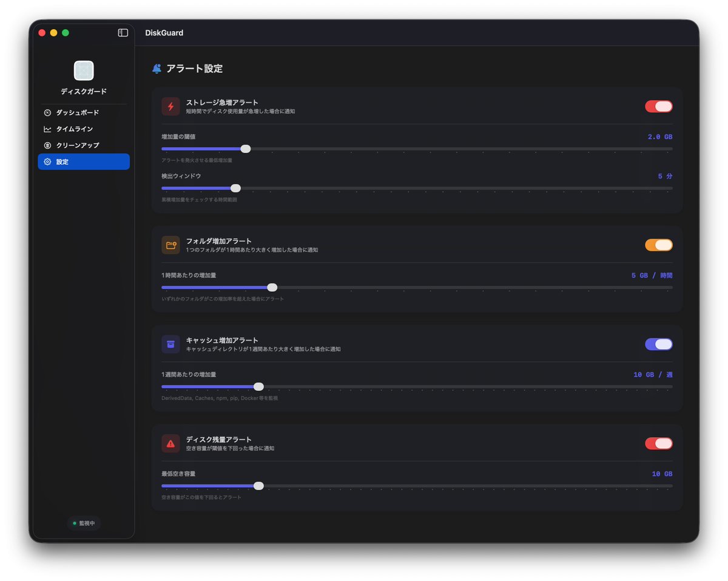Click the green zoom window button
The width and height of the screenshot is (728, 581).
(x=66, y=33)
